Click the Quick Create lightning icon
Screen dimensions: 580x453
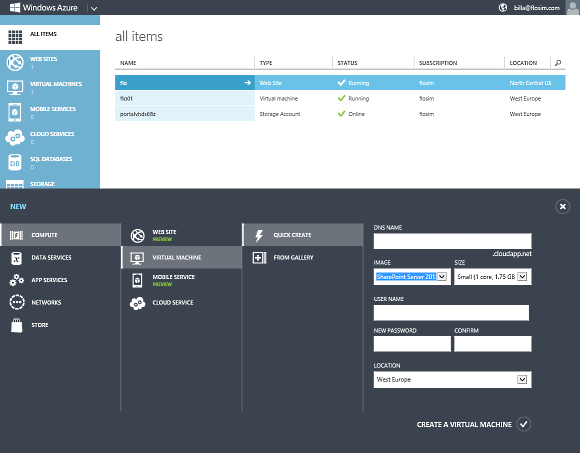point(259,235)
